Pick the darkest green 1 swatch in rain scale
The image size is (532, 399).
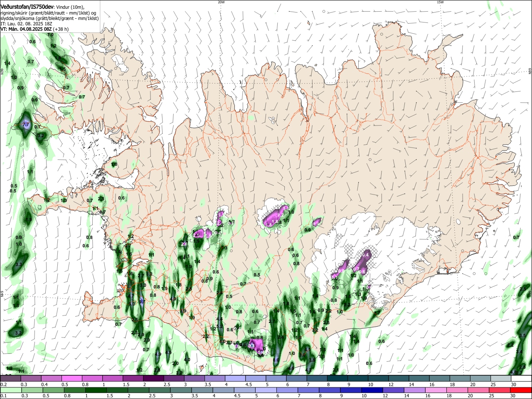[x=96, y=390]
